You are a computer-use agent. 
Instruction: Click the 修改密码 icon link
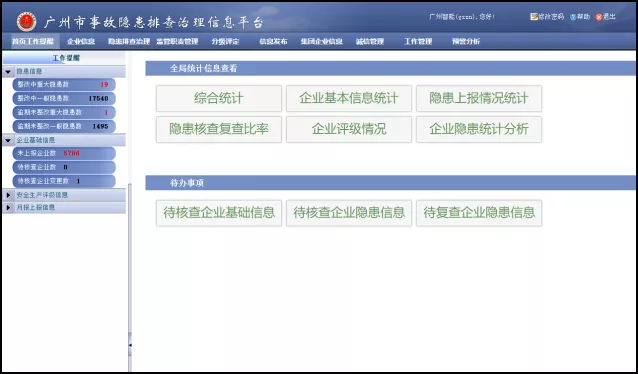click(547, 17)
